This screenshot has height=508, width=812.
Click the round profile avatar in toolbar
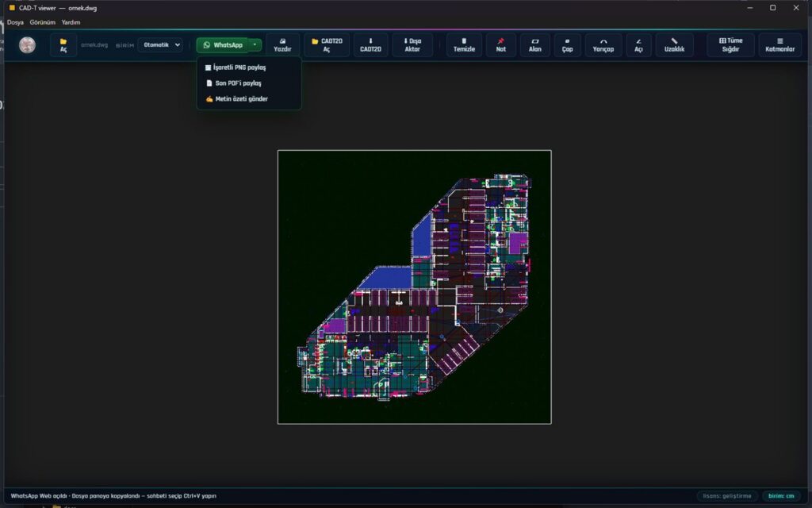(x=28, y=45)
